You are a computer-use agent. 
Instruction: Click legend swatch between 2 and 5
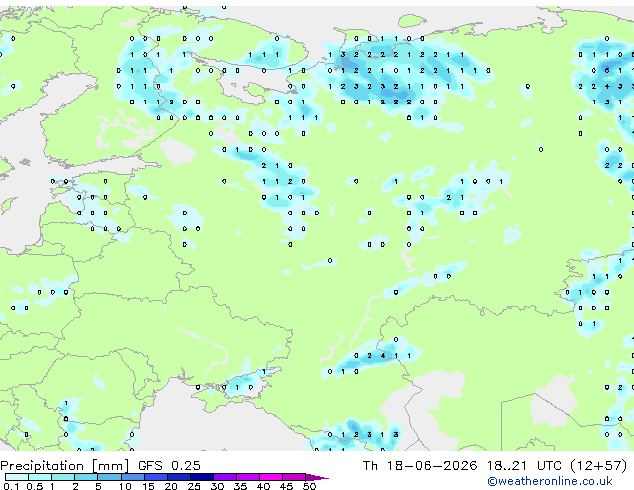tap(86, 477)
